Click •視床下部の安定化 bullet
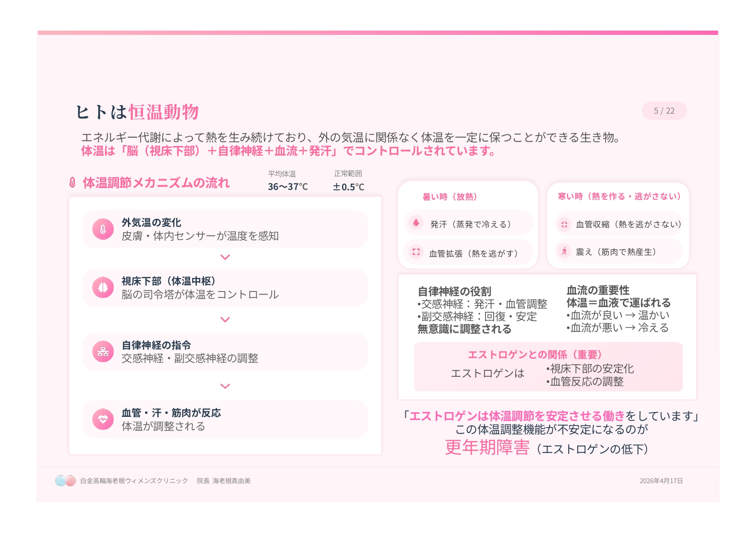 pos(590,369)
